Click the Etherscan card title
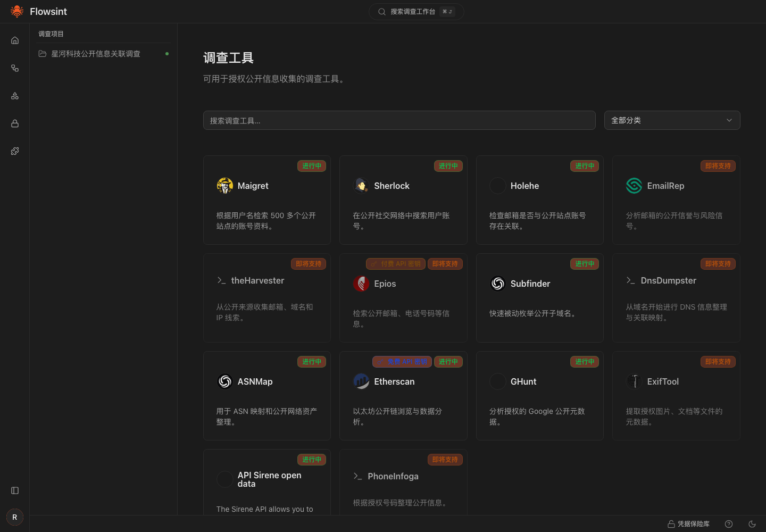The height and width of the screenshot is (532, 766). (394, 381)
